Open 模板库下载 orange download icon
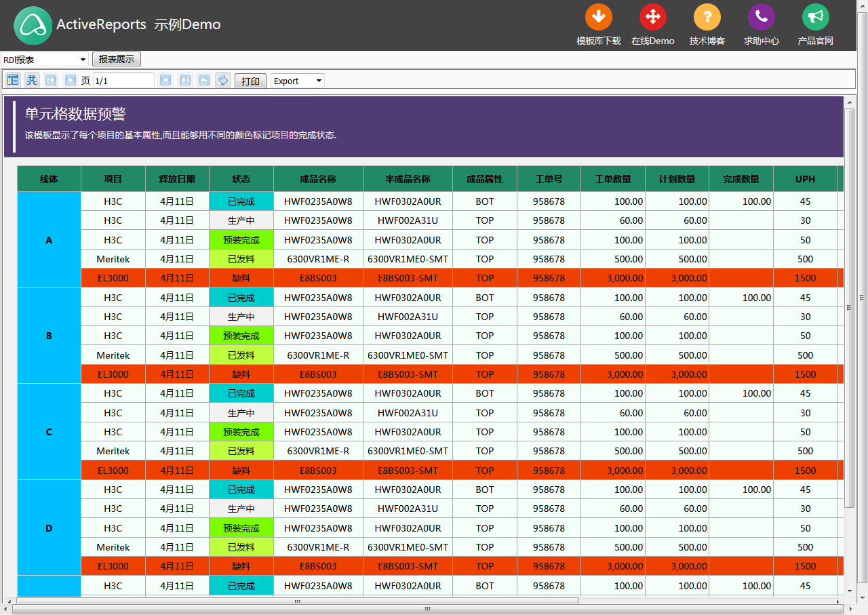The width and height of the screenshot is (868, 615). (x=599, y=18)
